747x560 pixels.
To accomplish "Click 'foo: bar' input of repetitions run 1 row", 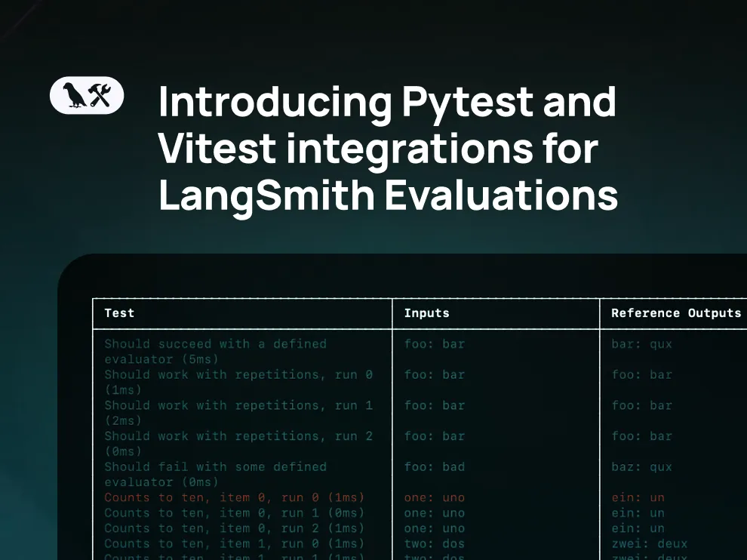I will tap(435, 405).
